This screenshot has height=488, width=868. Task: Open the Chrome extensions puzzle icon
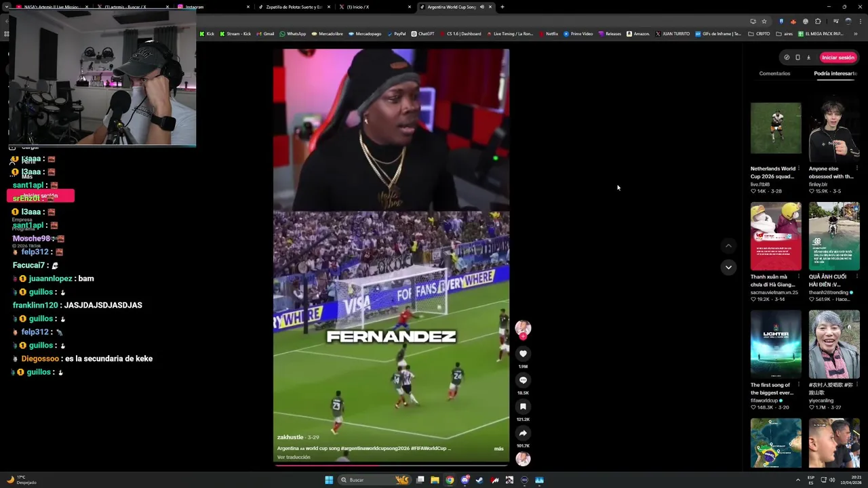click(818, 21)
